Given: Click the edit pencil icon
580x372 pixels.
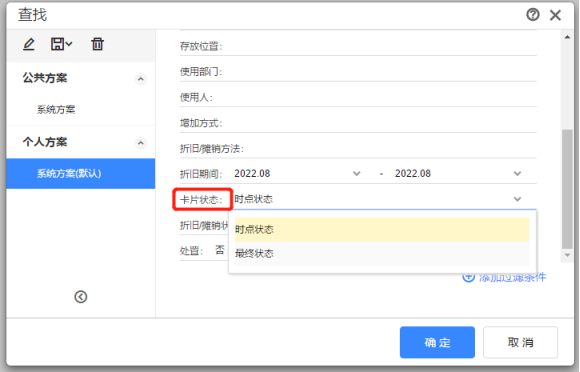Looking at the screenshot, I should point(29,44).
